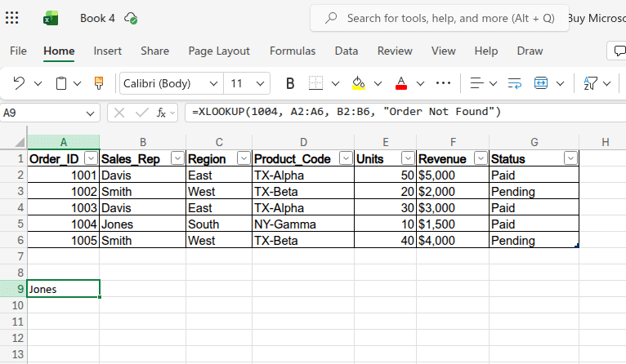626x364 pixels.
Task: Toggle bold formatting
Action: [289, 83]
